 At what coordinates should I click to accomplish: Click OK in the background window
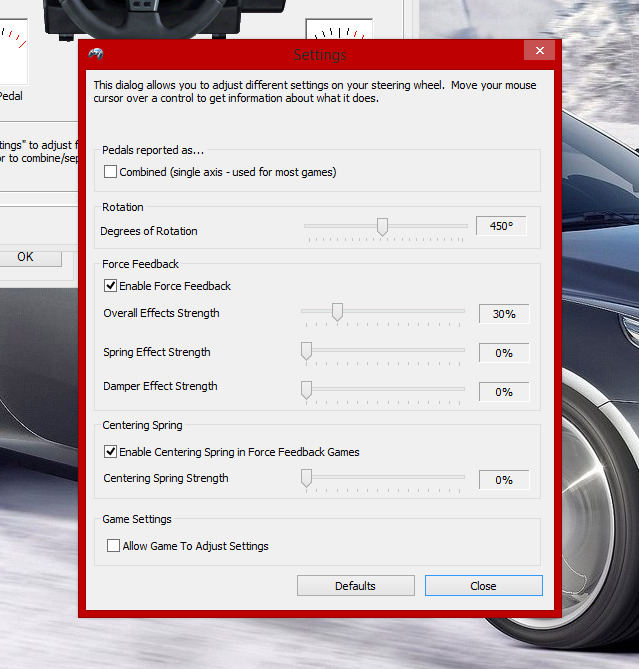coord(26,257)
